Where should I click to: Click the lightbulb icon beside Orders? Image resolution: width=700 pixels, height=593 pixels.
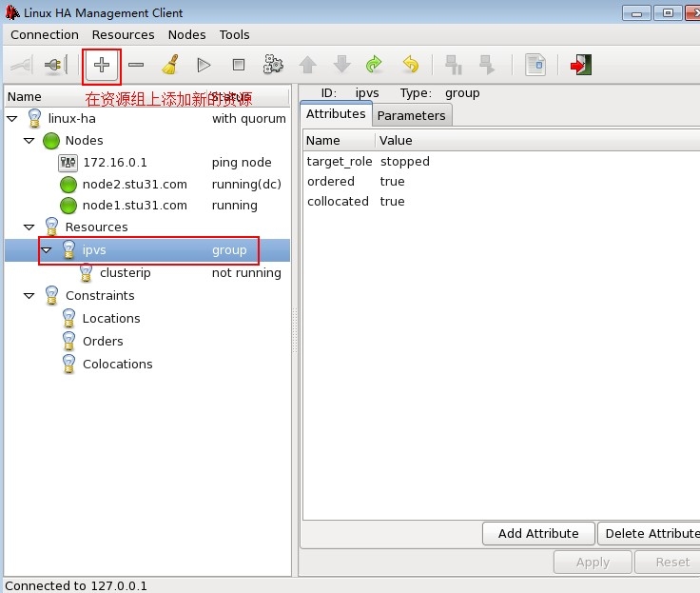(68, 342)
